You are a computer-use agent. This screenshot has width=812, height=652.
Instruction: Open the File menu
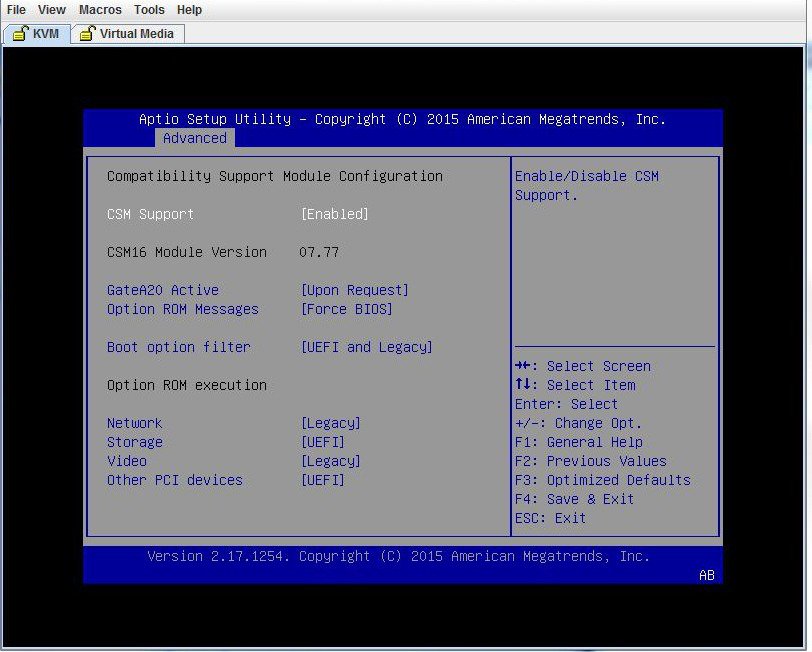16,10
